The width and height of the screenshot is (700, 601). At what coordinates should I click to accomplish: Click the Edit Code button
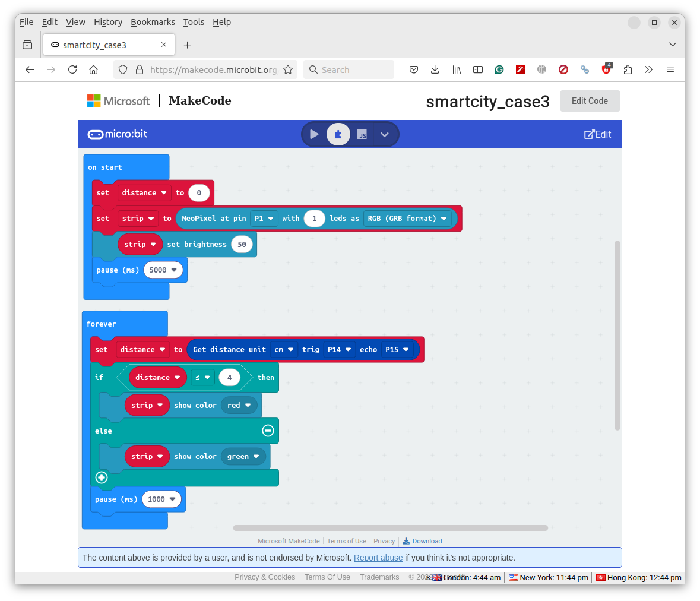[590, 101]
